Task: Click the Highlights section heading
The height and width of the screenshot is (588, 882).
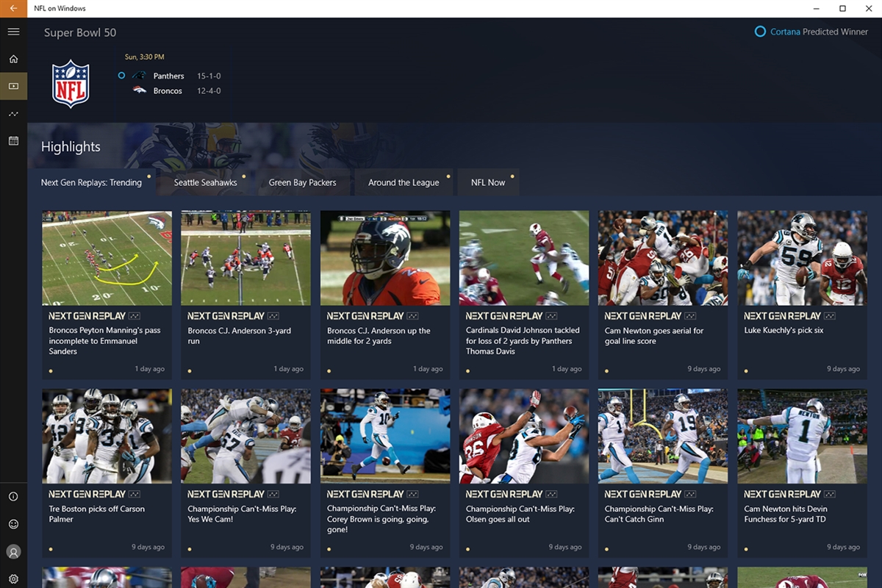Action: coord(71,147)
